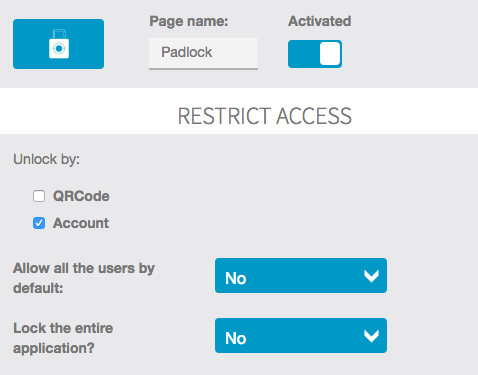
Task: Enable the QRCode checkbox
Action: (x=39, y=196)
